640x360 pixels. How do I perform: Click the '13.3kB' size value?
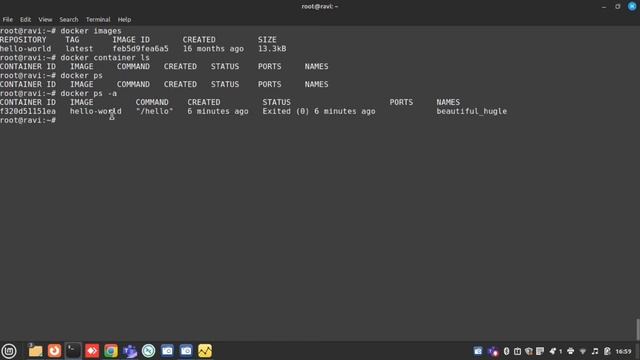pyautogui.click(x=272, y=49)
